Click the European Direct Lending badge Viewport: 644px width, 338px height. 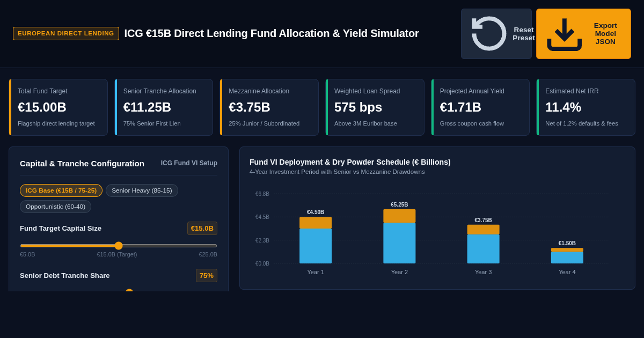coord(66,33)
